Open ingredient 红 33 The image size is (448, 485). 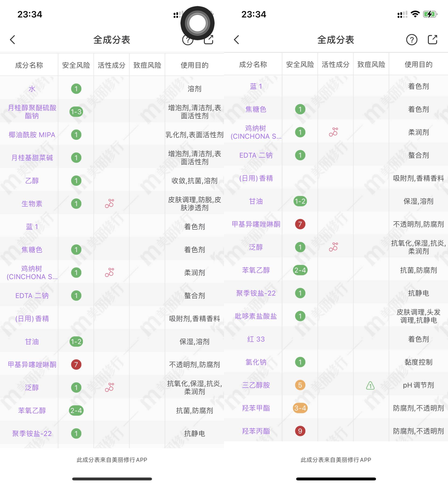(x=256, y=339)
